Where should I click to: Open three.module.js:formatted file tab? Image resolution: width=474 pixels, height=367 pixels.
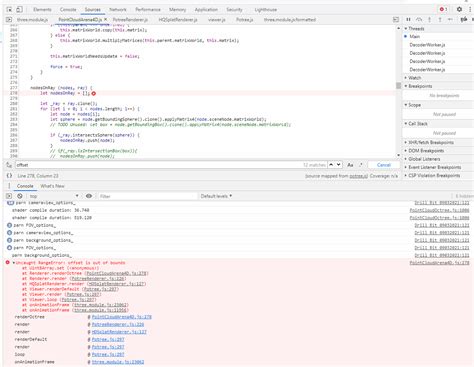pos(290,20)
